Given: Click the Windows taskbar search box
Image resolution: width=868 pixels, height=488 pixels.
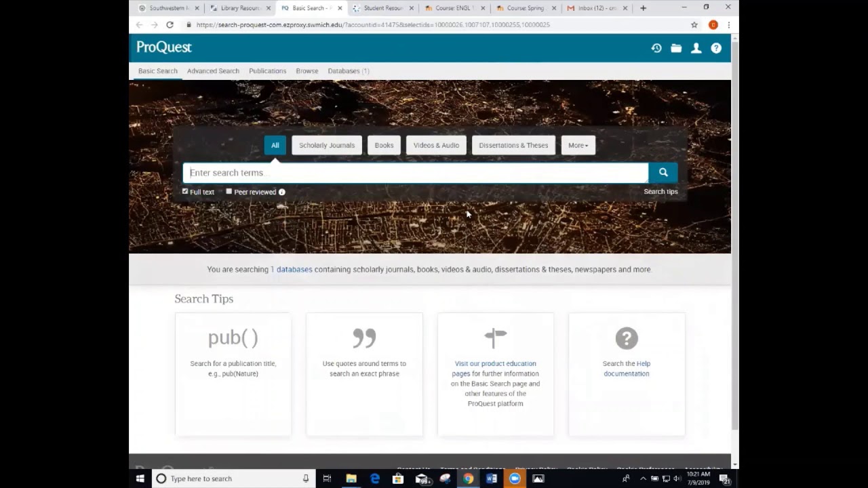Looking at the screenshot, I should click(233, 479).
